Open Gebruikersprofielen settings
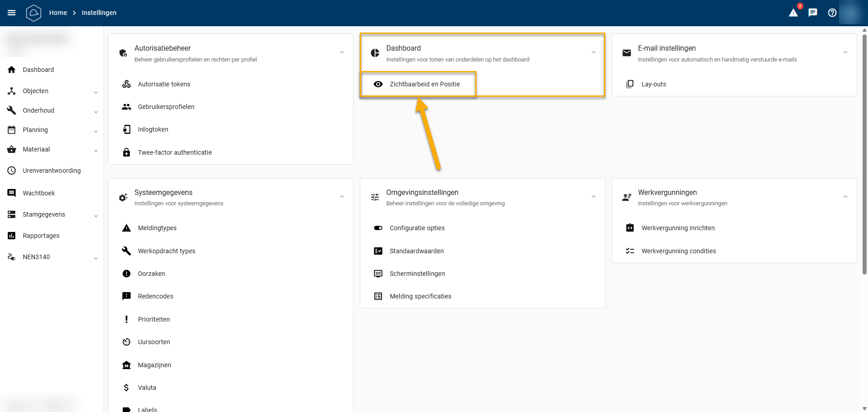The width and height of the screenshot is (868, 412). pyautogui.click(x=166, y=107)
